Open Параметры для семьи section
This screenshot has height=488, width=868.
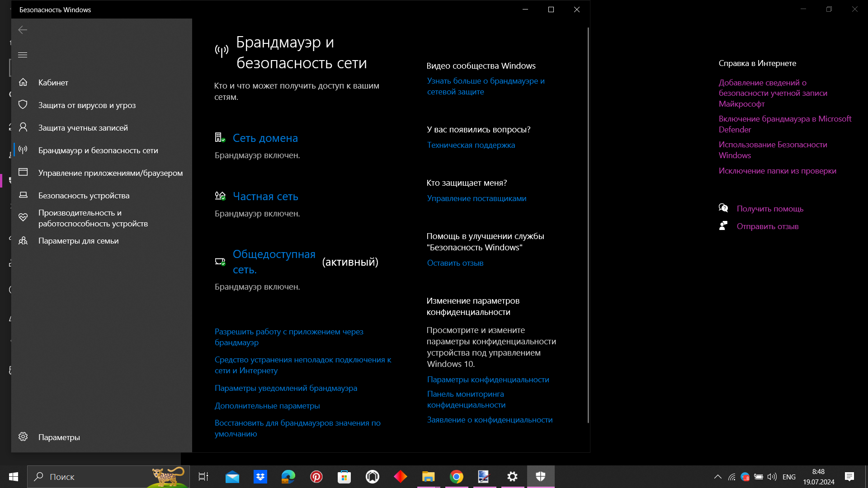tap(102, 240)
